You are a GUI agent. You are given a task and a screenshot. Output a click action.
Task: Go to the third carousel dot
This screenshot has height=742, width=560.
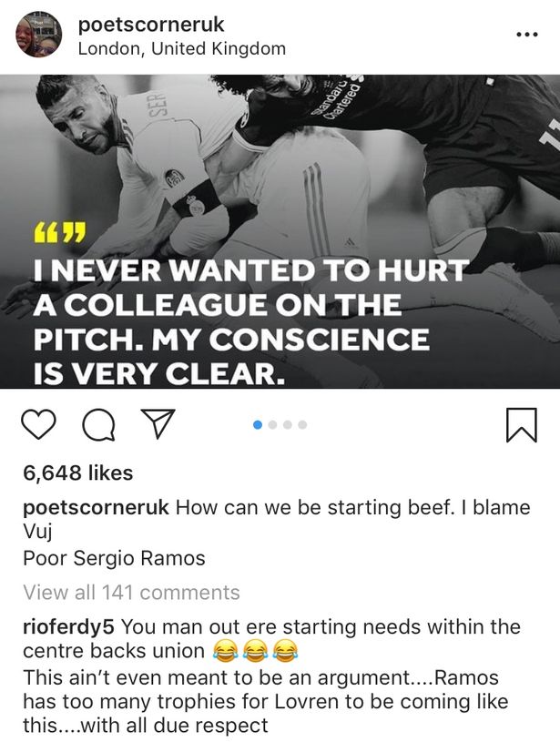pos(288,424)
